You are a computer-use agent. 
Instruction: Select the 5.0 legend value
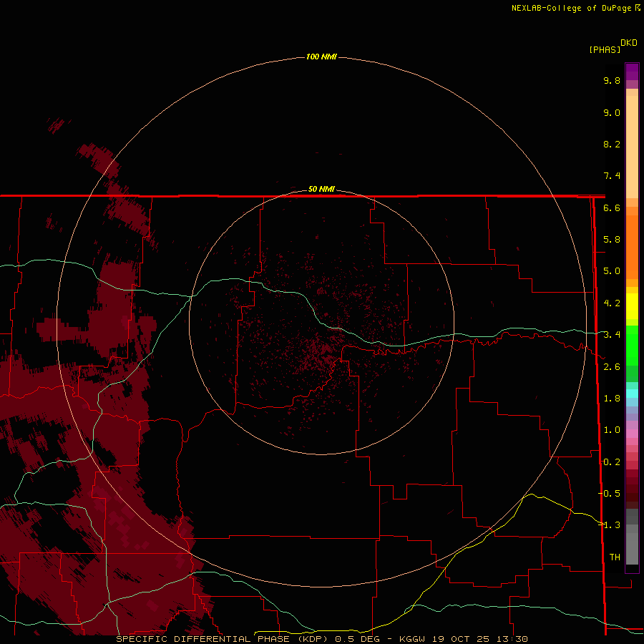click(x=612, y=271)
